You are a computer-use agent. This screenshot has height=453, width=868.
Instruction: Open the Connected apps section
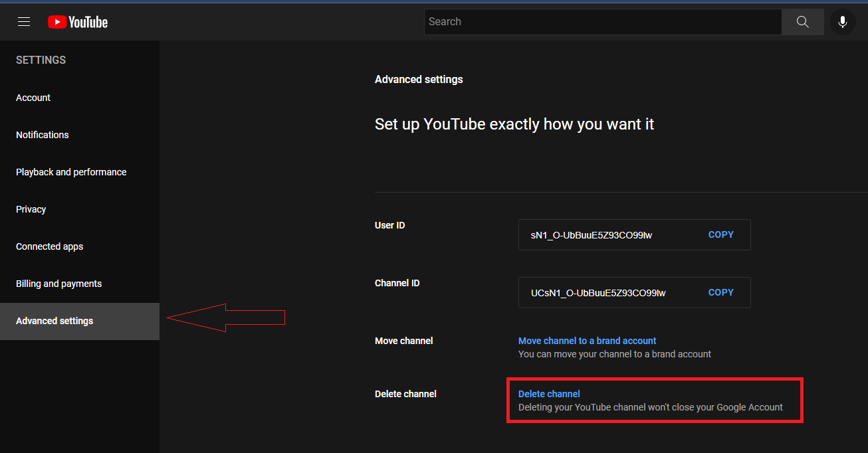tap(80, 246)
